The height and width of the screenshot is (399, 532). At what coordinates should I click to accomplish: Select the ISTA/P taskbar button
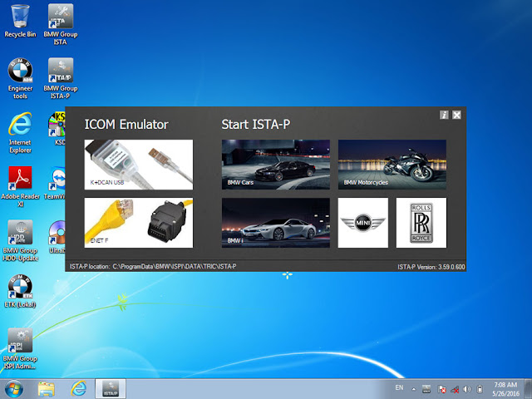pyautogui.click(x=111, y=389)
